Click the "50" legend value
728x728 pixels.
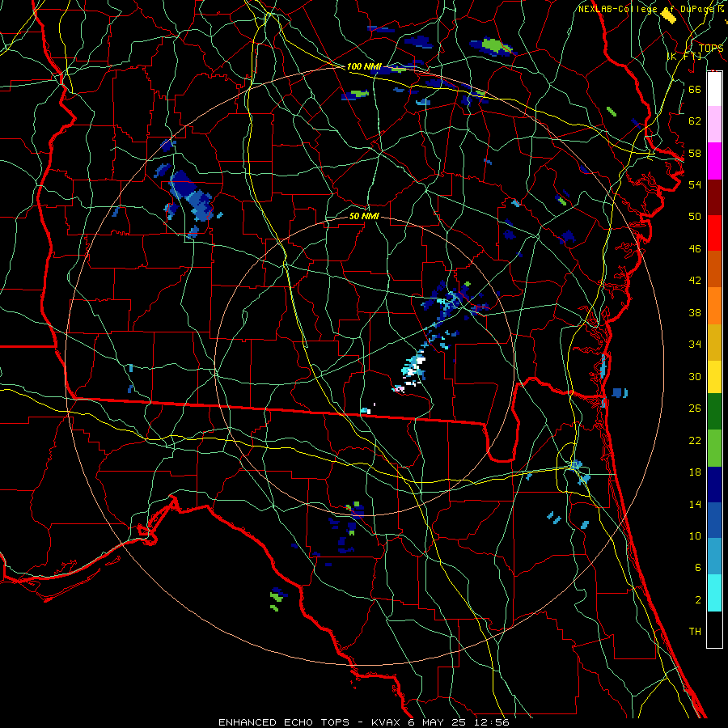(695, 217)
